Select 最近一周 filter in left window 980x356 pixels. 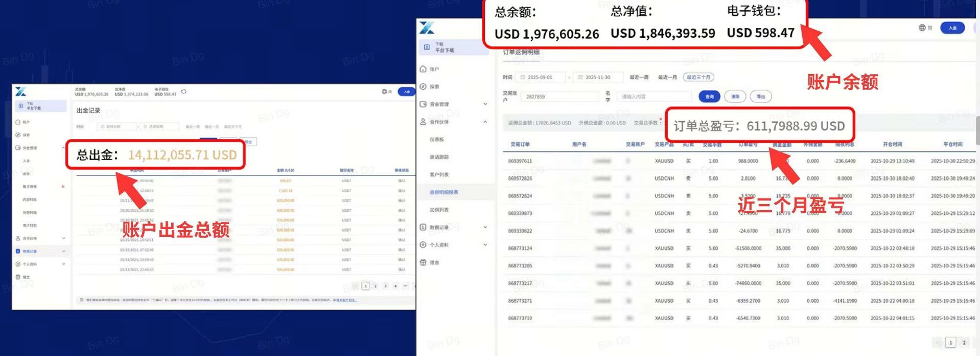pos(193,126)
